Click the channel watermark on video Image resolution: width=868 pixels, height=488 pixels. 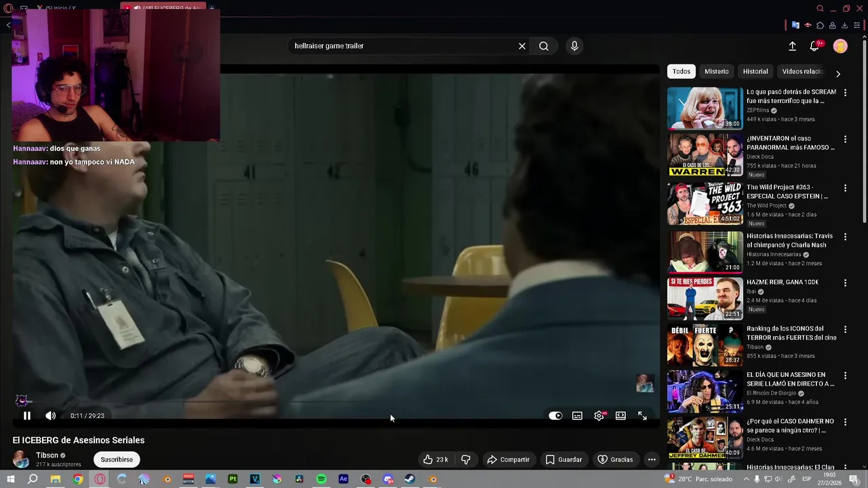click(645, 383)
